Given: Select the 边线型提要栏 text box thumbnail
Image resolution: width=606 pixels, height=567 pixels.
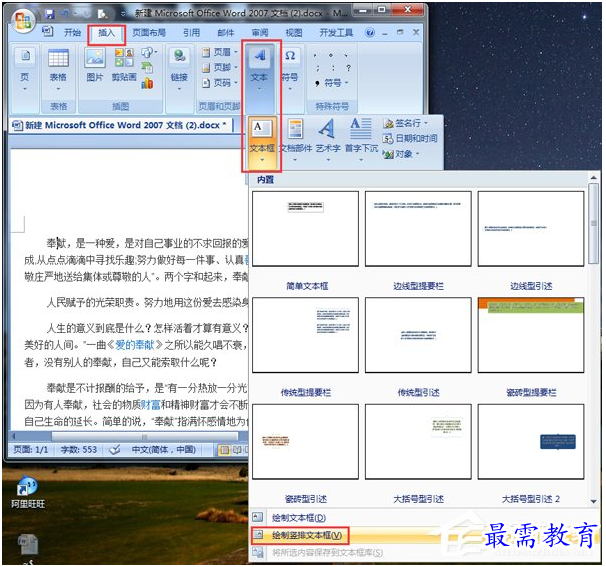Looking at the screenshot, I should tap(418, 229).
